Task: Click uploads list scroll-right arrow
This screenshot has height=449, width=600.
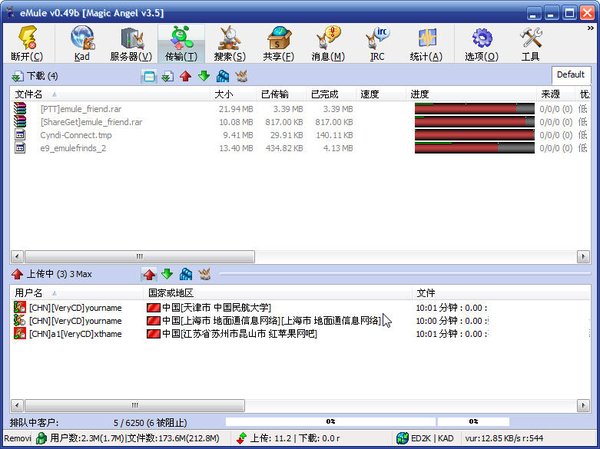Action: (x=583, y=405)
